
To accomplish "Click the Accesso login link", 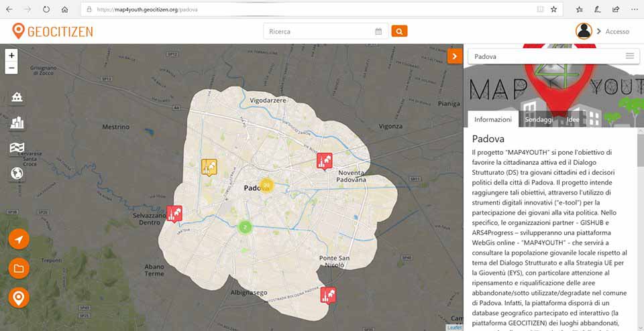I will (617, 31).
